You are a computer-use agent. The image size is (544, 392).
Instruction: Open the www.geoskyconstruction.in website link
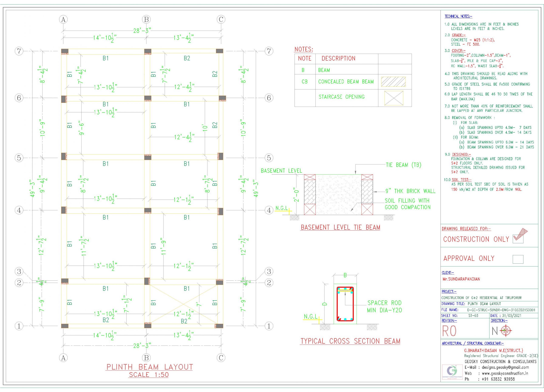coord(505,373)
